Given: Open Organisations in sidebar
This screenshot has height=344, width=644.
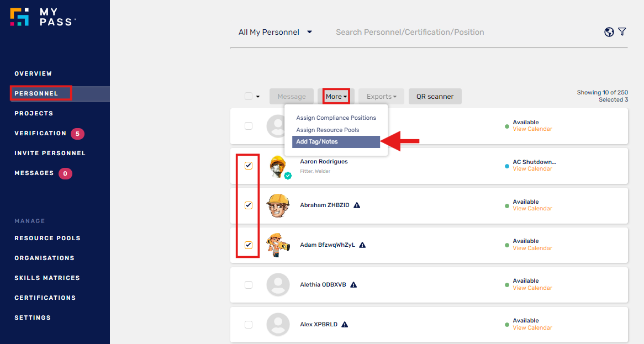Looking at the screenshot, I should pyautogui.click(x=44, y=258).
